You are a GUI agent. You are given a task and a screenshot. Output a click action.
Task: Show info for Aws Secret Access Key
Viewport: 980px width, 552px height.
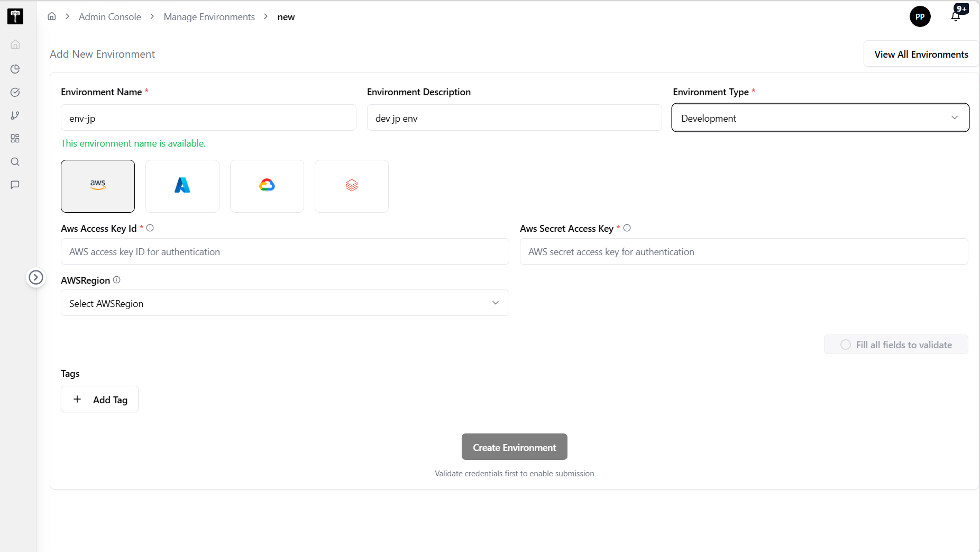click(627, 228)
